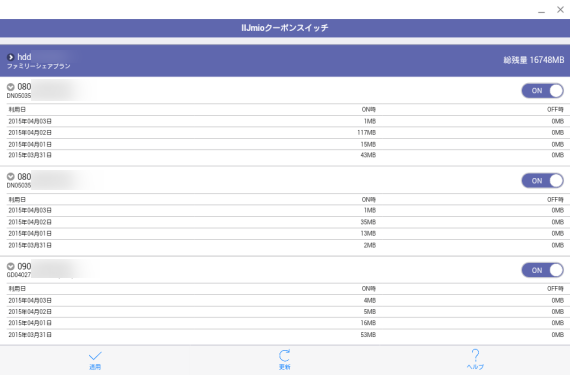Select the 35MB usage cell

coord(368,222)
